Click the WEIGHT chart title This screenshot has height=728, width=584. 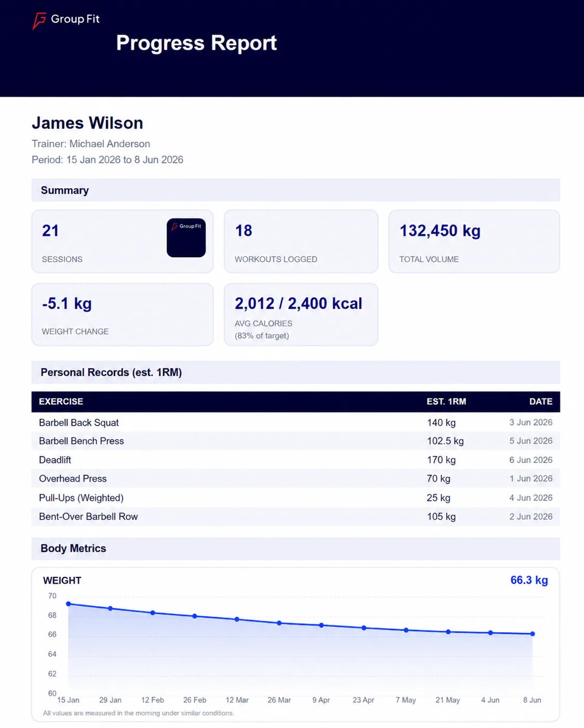pyautogui.click(x=62, y=580)
